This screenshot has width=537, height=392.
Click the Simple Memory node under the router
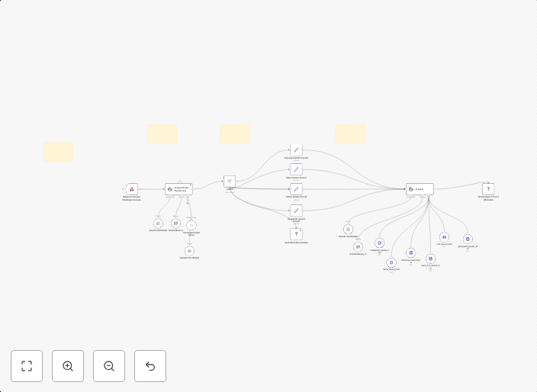pyautogui.click(x=175, y=223)
